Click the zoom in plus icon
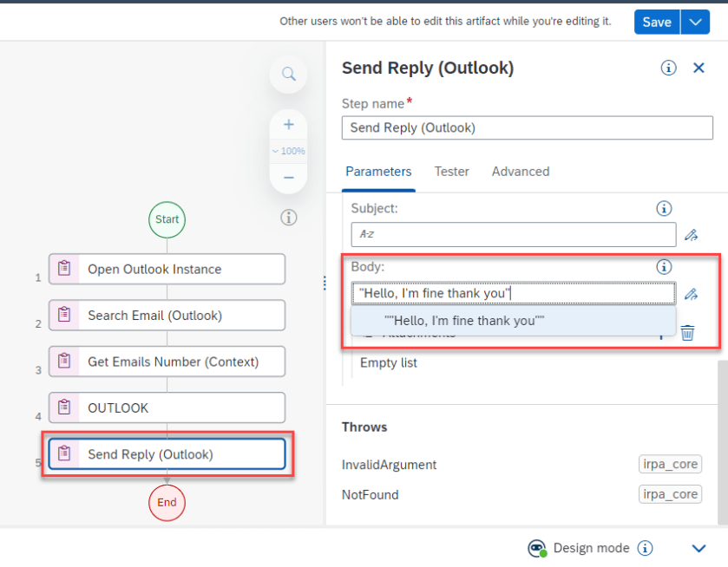The height and width of the screenshot is (567, 728). click(x=288, y=125)
